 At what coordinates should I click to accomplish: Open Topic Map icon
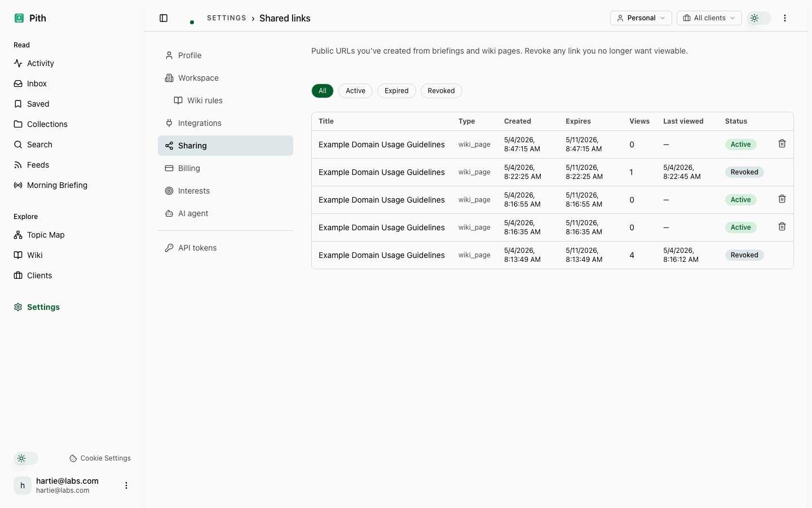point(18,235)
